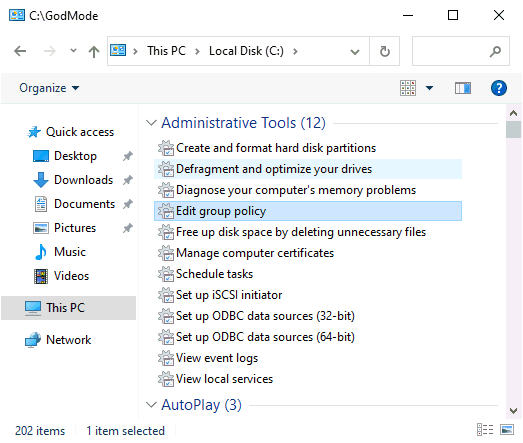
Task: Toggle the preview pane button
Action: click(x=463, y=88)
